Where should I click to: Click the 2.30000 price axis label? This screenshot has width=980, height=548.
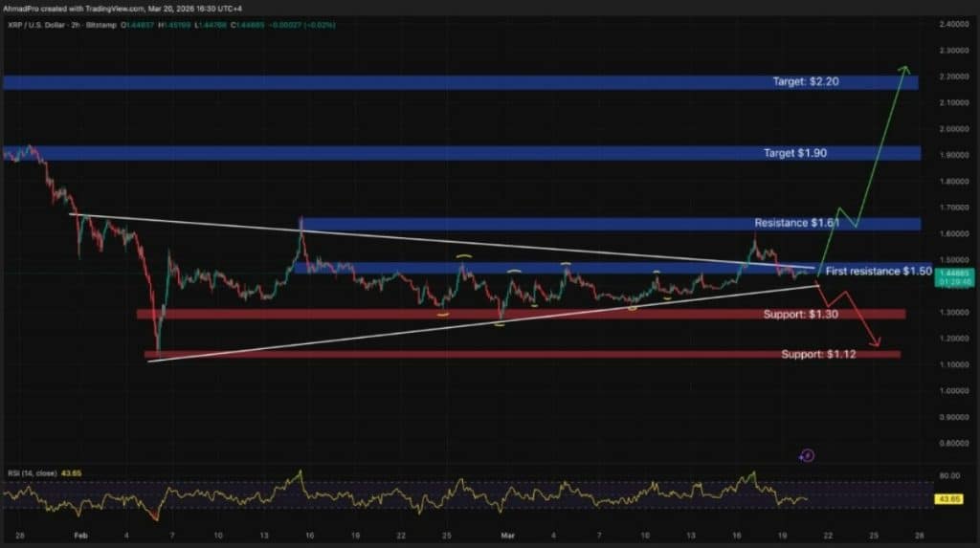tap(953, 50)
